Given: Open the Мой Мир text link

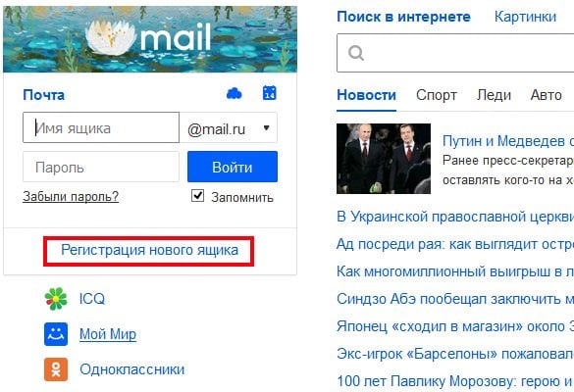Looking at the screenshot, I should coord(108,334).
